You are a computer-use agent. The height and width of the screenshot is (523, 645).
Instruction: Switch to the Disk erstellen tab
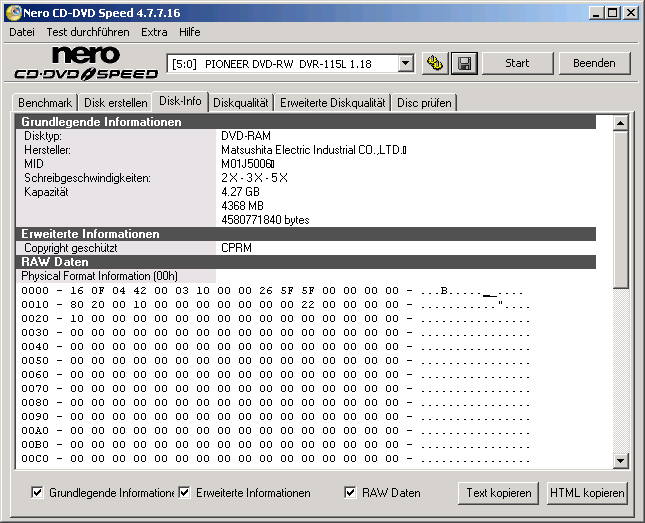coord(116,102)
